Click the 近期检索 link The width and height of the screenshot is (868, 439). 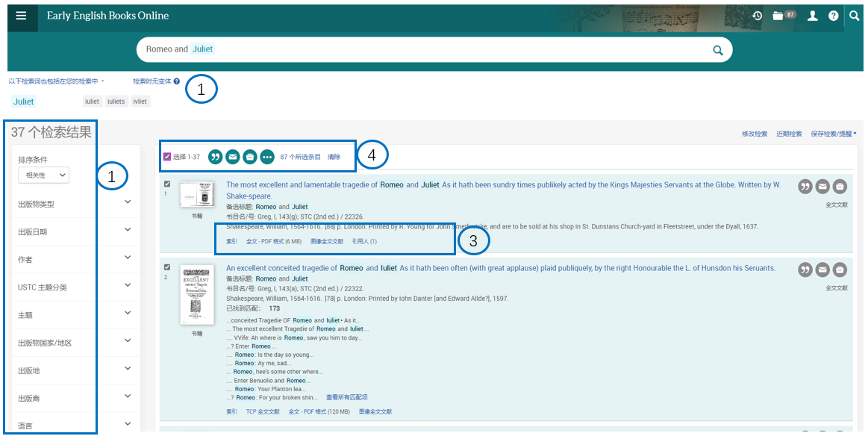pos(789,134)
